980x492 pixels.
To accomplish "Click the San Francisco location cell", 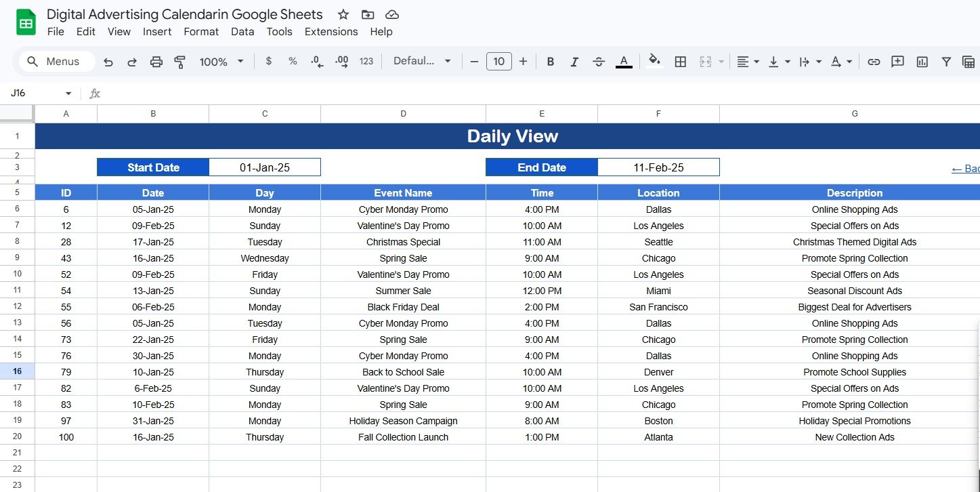I will coord(658,307).
